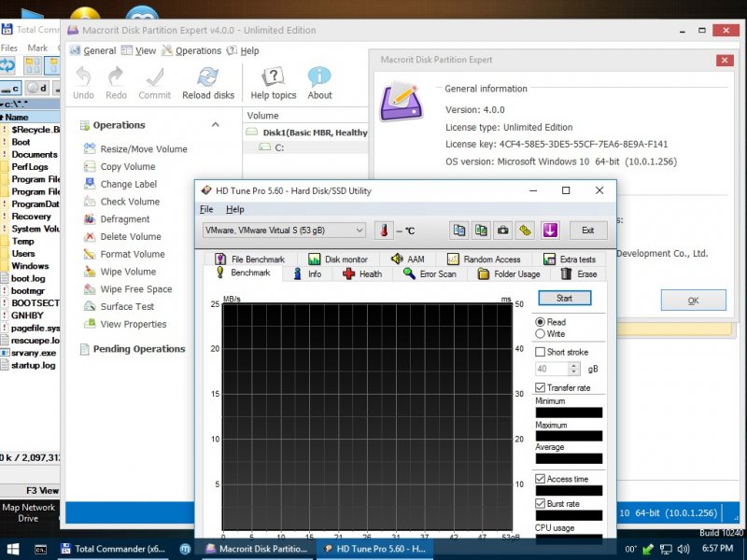
Task: Click Redo in Macrorit toolbar
Action: [116, 83]
